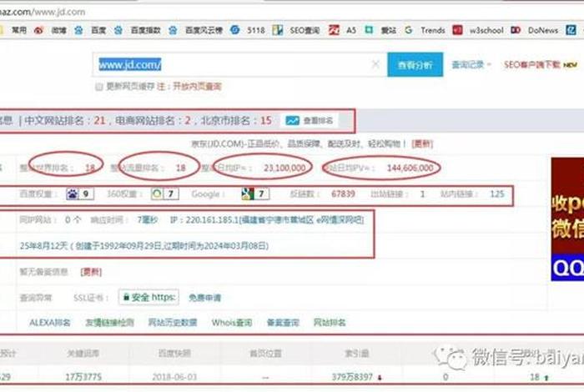584x392 pixels.
Task: Click the 360 weight badge showing 7
Action: click(x=164, y=194)
